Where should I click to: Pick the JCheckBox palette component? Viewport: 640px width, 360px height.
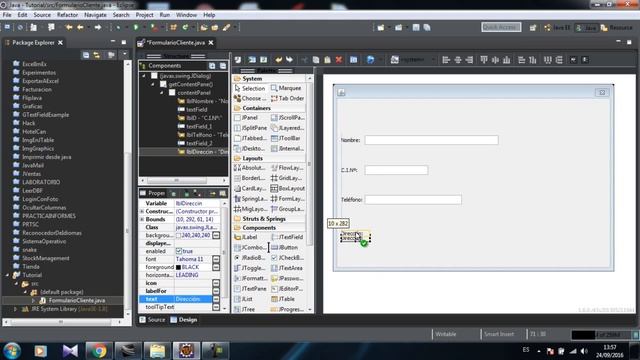pos(288,258)
